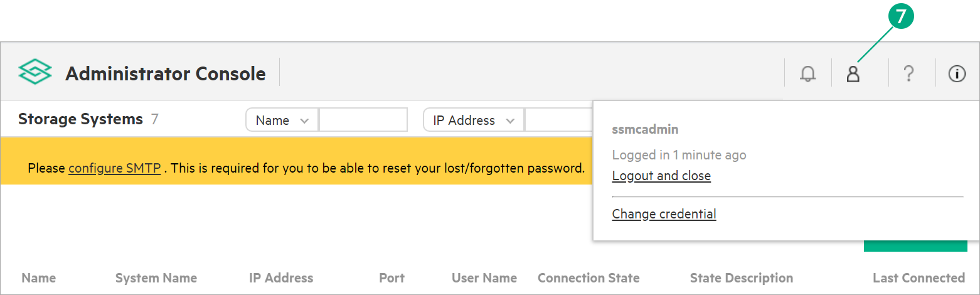Sort by Connection State column header

[x=589, y=278]
